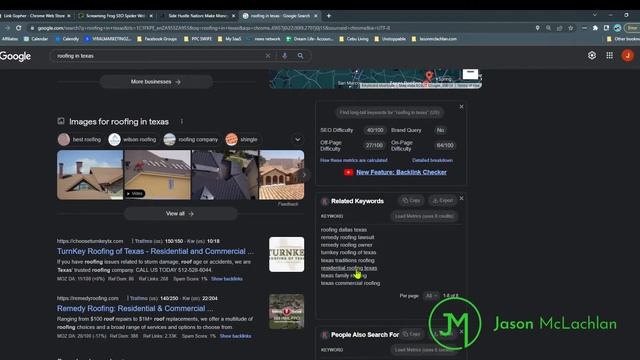The height and width of the screenshot is (360, 640).
Task: Clear the search box with the X icon
Action: point(268,56)
